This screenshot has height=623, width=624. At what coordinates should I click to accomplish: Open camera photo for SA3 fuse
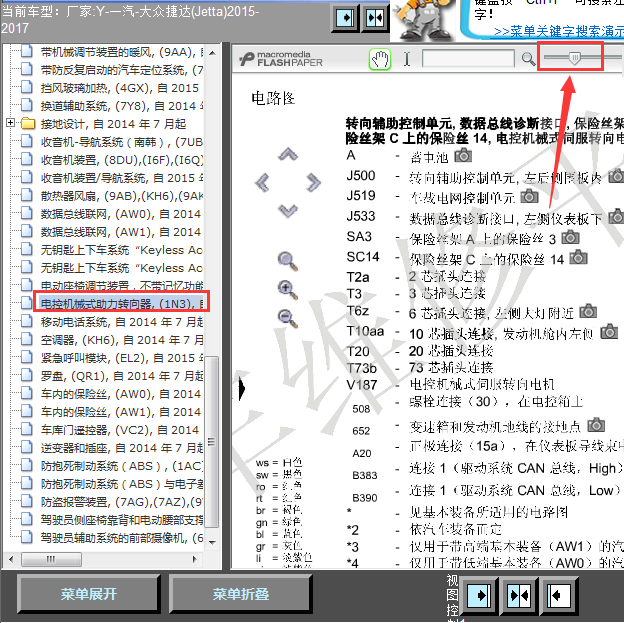571,237
